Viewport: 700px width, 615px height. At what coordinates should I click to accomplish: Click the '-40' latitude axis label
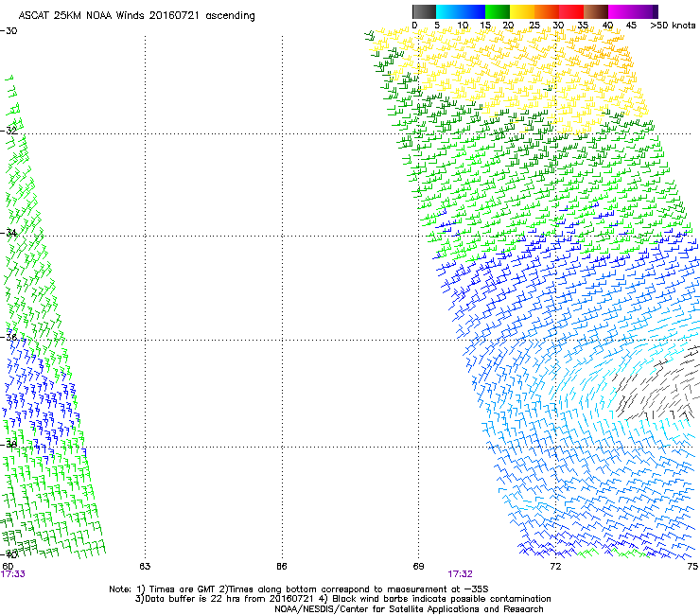(x=9, y=554)
